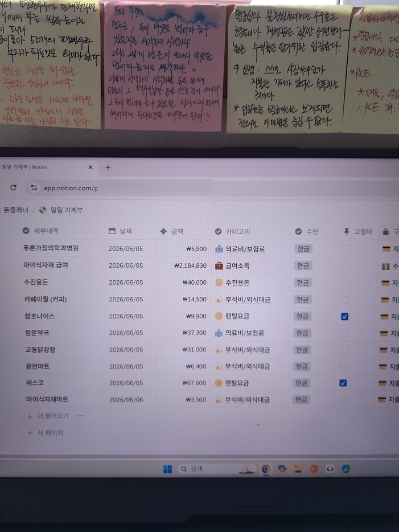Go to 돈플래너 breadcrumb link
Screen dimensions: 399x532
(x=15, y=210)
